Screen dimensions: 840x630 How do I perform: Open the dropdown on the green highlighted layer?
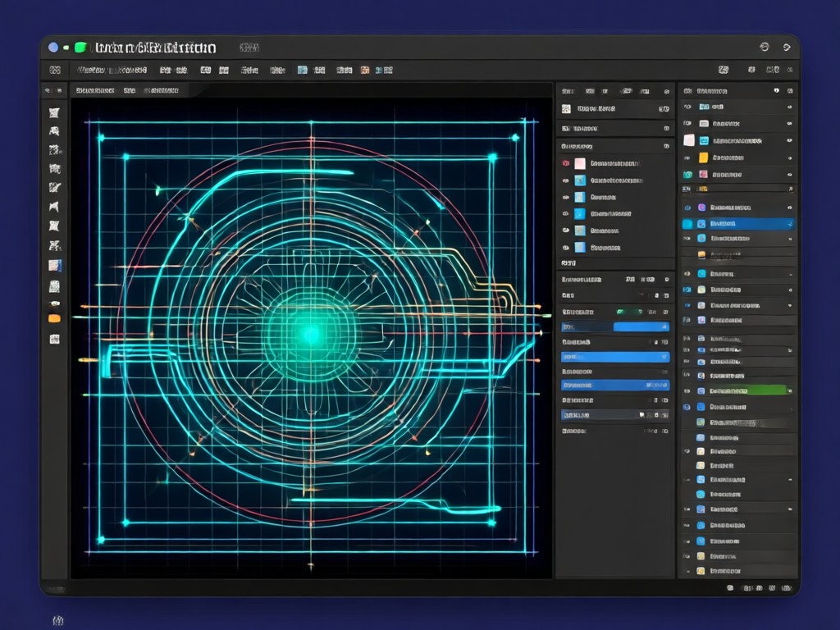pos(789,391)
